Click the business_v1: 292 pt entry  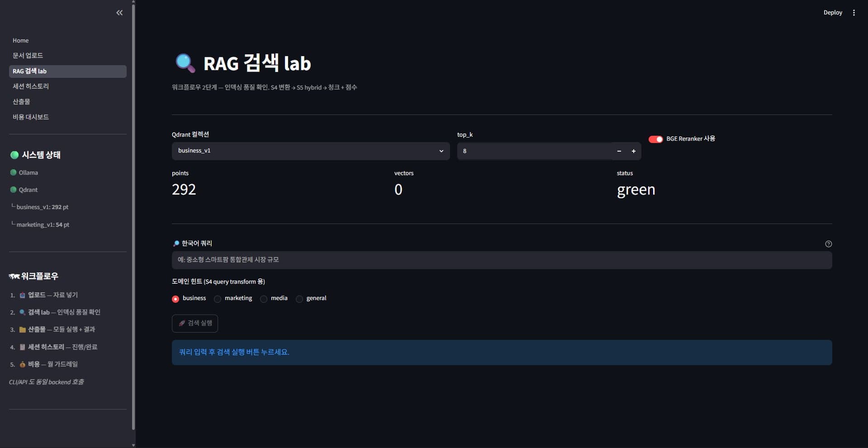click(x=40, y=207)
